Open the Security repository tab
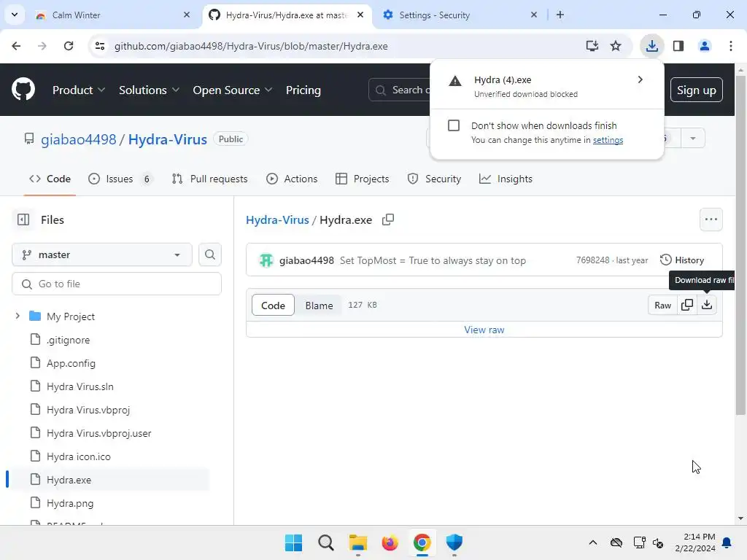This screenshot has height=560, width=747. [x=434, y=179]
